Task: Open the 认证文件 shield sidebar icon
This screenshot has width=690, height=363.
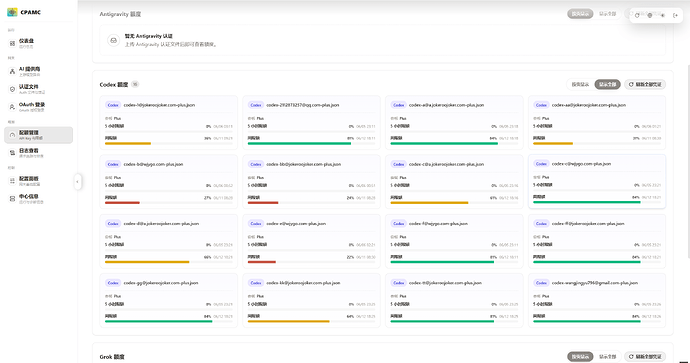Action: point(12,89)
